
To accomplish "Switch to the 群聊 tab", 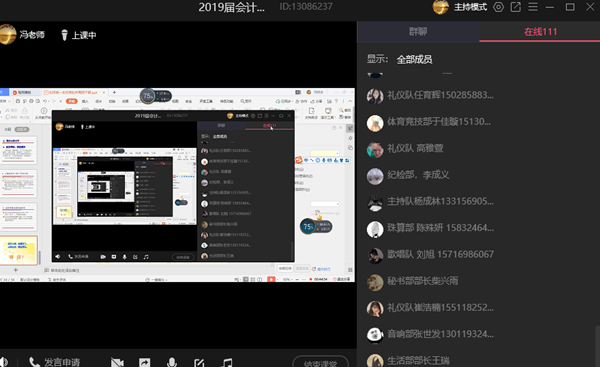I will [418, 31].
